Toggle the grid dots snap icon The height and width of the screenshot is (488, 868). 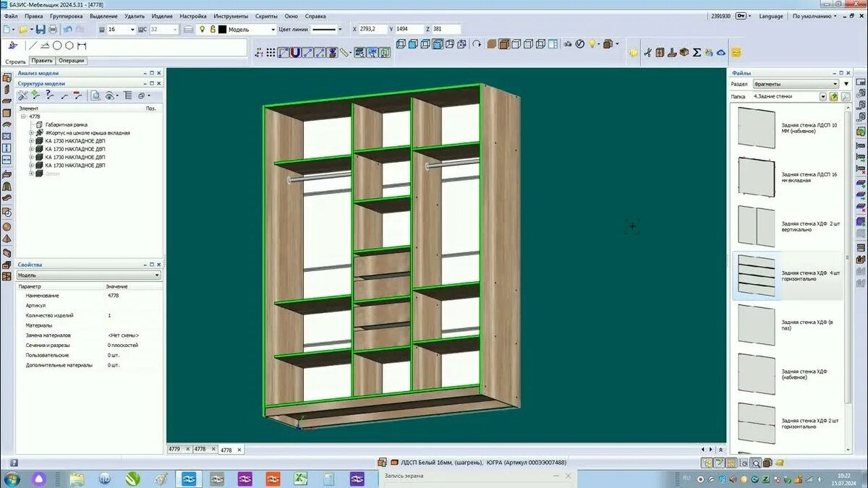[x=270, y=53]
